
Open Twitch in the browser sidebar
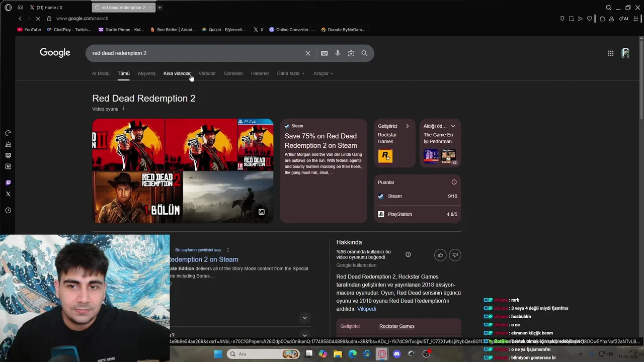8,183
